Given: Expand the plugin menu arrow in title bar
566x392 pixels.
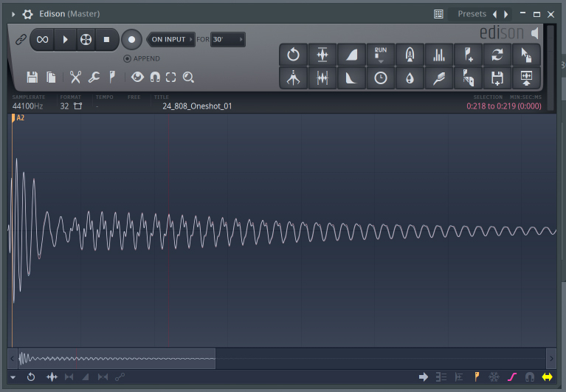Looking at the screenshot, I should point(13,14).
